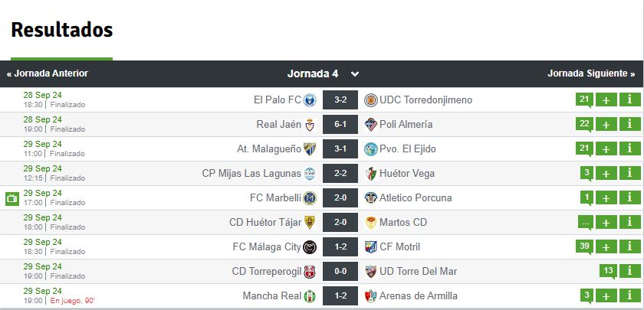
Task: Click the 39 comments bubble for FC Málaga City
Action: [x=584, y=246]
